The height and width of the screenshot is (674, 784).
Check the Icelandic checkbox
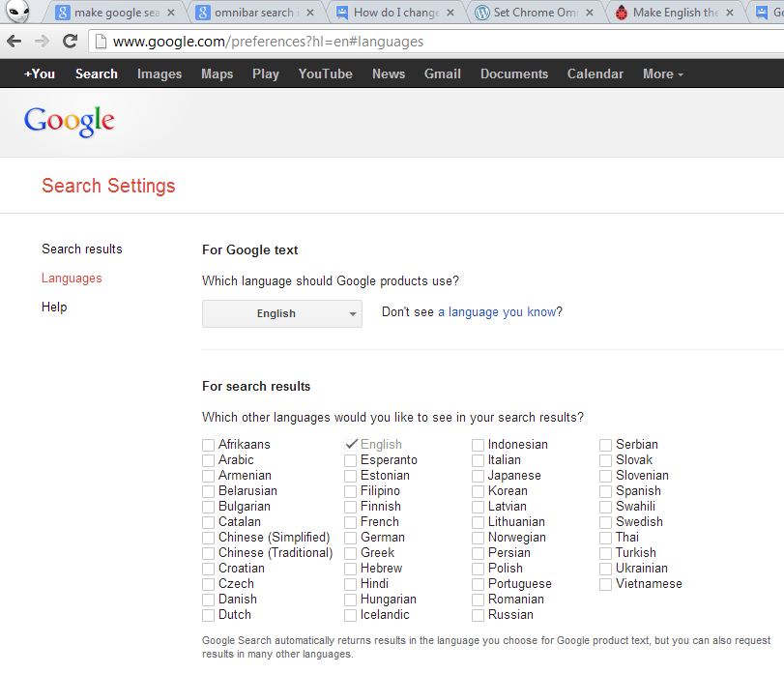pos(351,616)
